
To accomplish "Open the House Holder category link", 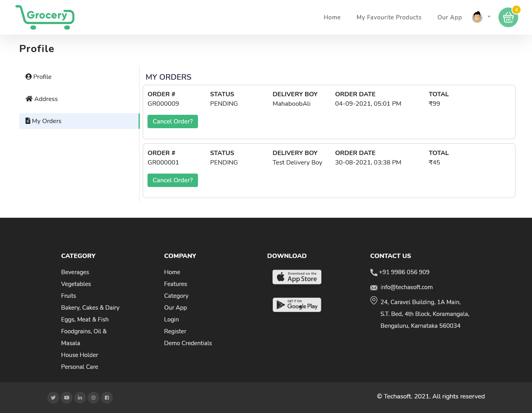I will 80,355.
